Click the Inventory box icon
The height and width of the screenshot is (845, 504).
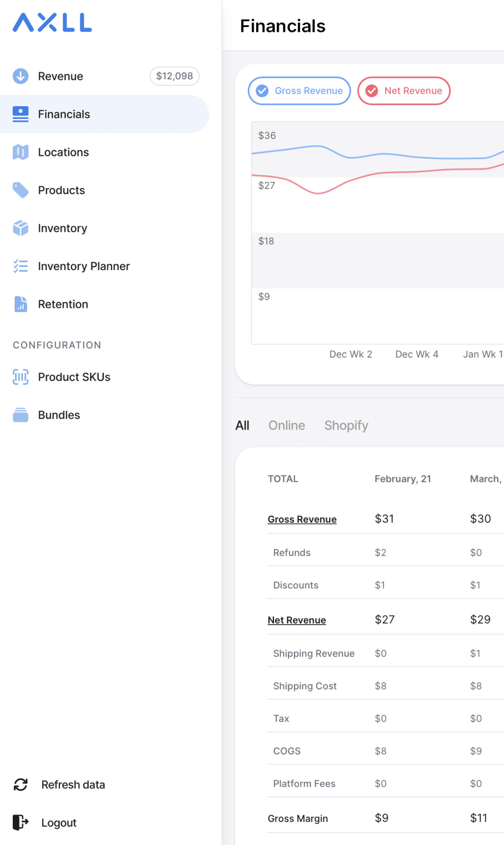(21, 228)
